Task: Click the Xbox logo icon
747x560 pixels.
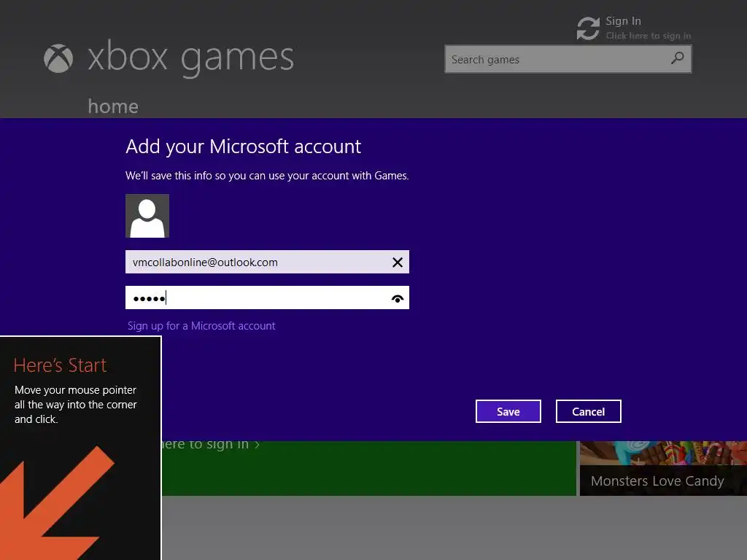Action: pyautogui.click(x=58, y=58)
